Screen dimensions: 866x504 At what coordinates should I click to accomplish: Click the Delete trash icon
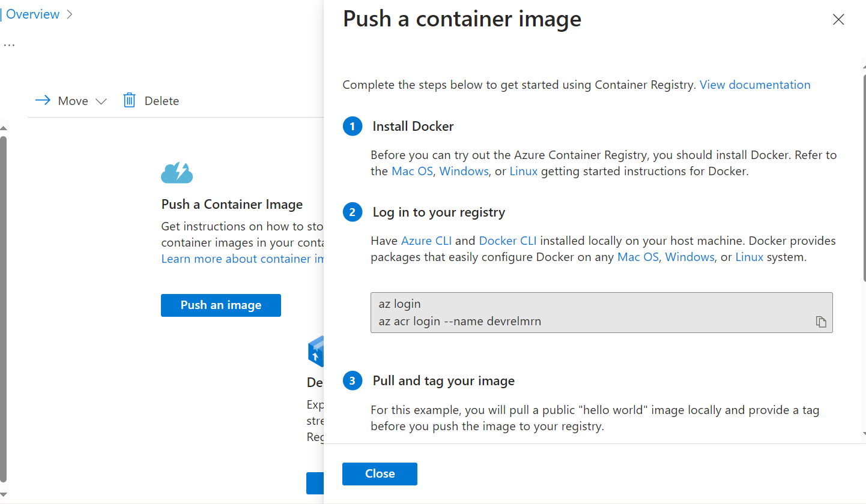(129, 100)
